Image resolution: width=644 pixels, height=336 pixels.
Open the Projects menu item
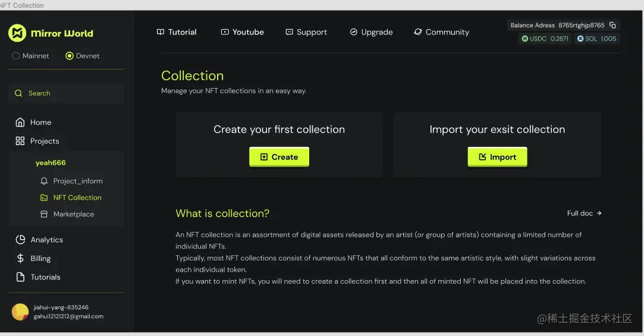45,142
